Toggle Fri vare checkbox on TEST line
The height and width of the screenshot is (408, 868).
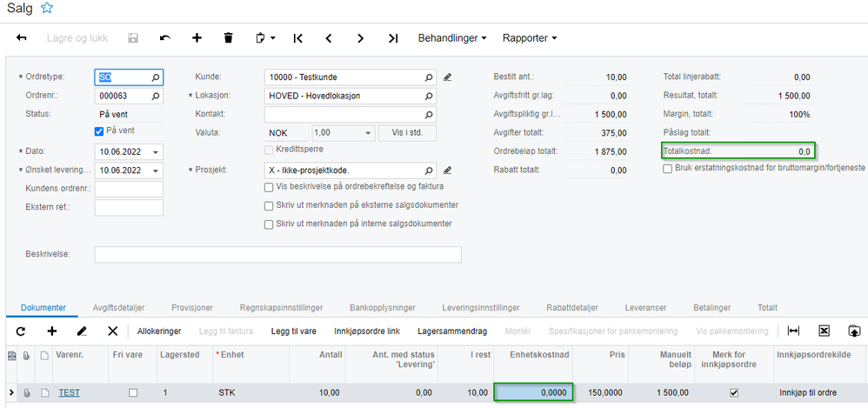click(x=133, y=392)
